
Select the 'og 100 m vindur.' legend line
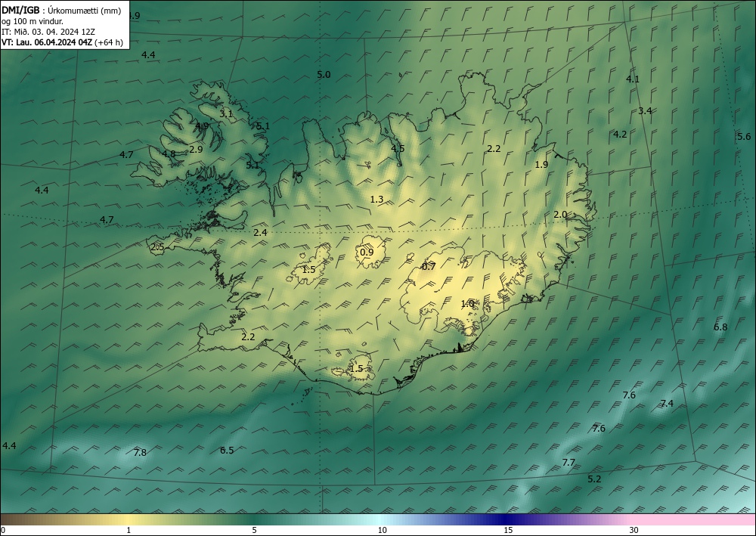(33, 21)
